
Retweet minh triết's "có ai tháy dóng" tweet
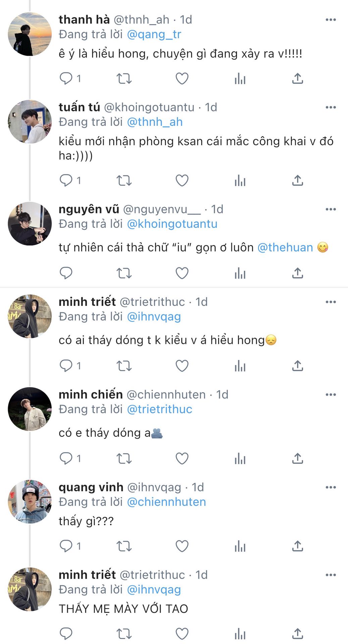click(x=124, y=366)
